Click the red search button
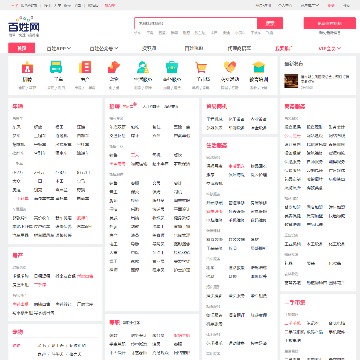Viewport: 360px width, 360px height. pos(270,23)
